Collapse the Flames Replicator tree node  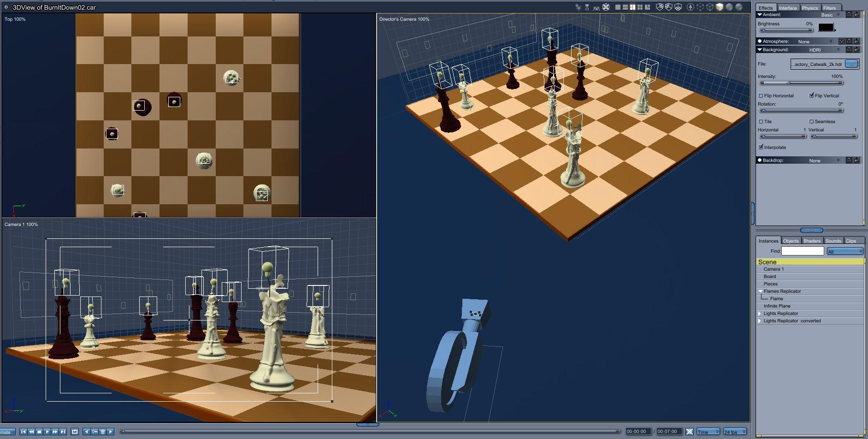click(x=760, y=291)
